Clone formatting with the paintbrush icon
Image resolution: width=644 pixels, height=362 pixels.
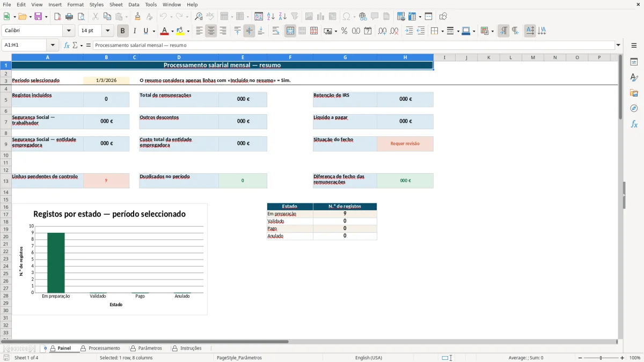(x=138, y=17)
